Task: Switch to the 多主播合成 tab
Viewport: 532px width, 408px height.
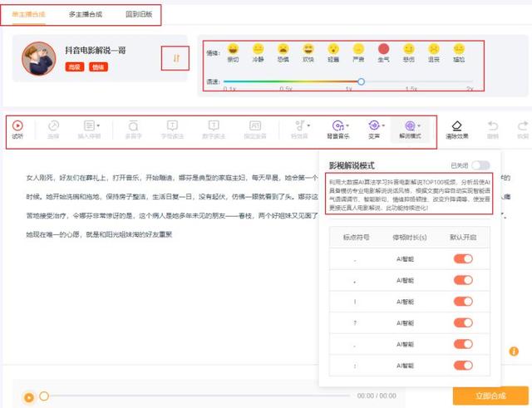Action: pos(86,14)
